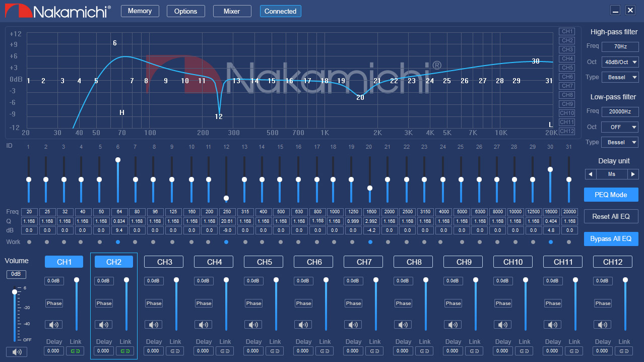Select the CH7 channel tab
The width and height of the screenshot is (644, 362).
[364, 262]
